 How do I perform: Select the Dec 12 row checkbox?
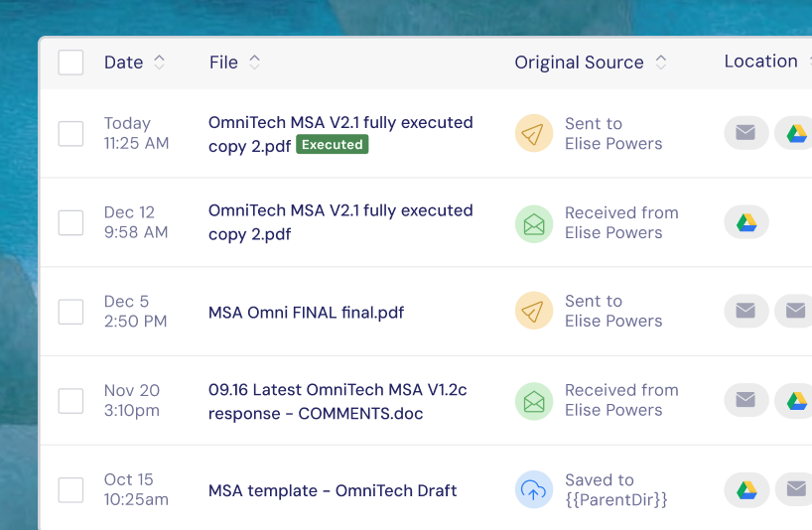[x=70, y=222]
